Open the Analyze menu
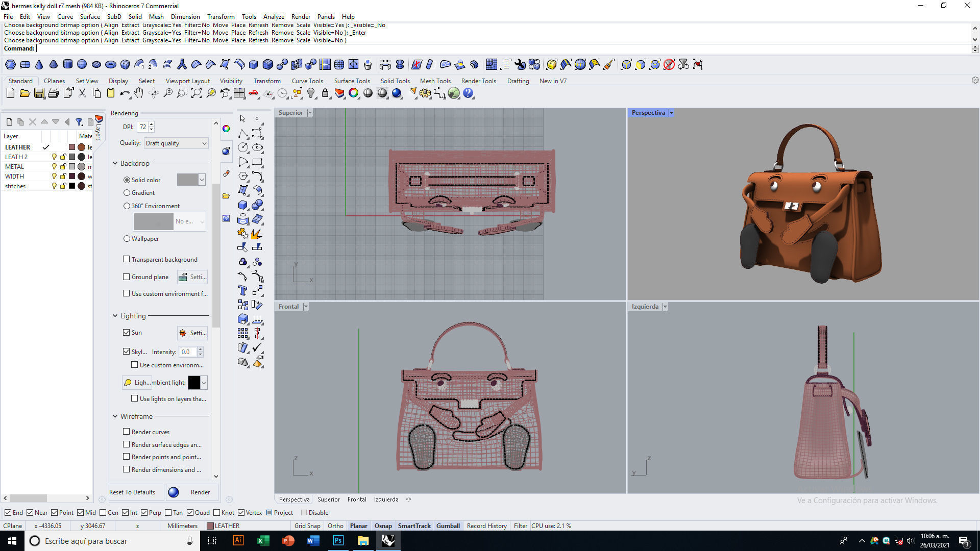Viewport: 980px width, 551px height. (x=274, y=16)
